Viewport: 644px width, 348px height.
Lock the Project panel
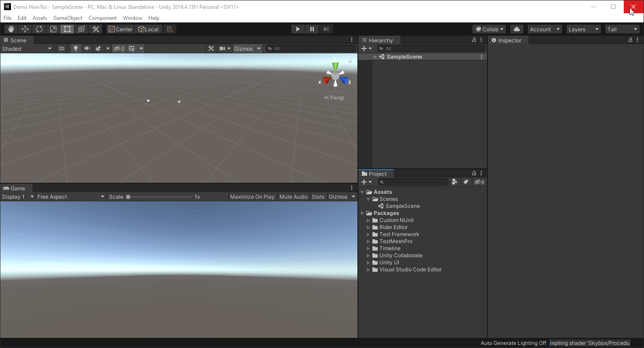pos(474,174)
